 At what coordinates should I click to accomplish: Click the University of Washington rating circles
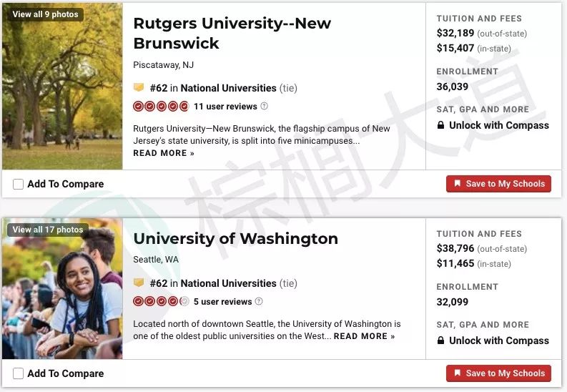click(x=161, y=301)
